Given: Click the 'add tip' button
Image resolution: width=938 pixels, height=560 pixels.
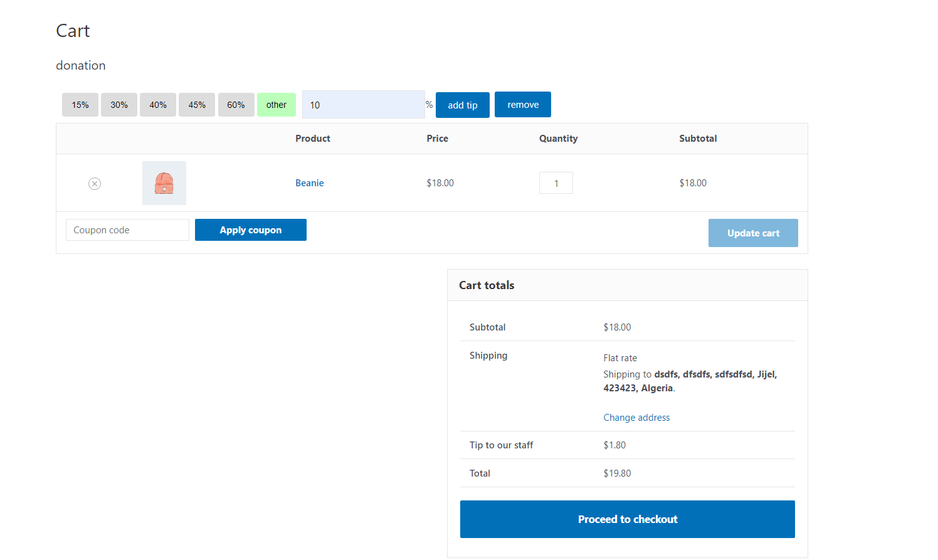Looking at the screenshot, I should click(x=462, y=104).
